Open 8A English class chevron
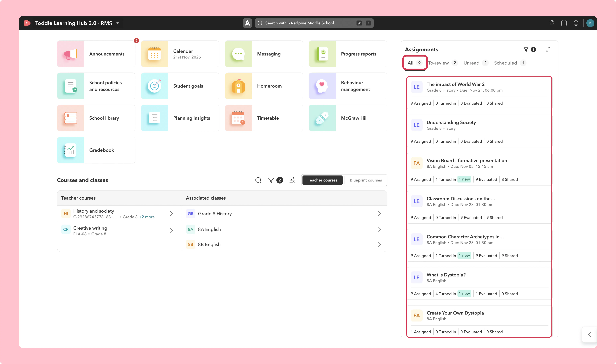616x364 pixels. (x=379, y=229)
